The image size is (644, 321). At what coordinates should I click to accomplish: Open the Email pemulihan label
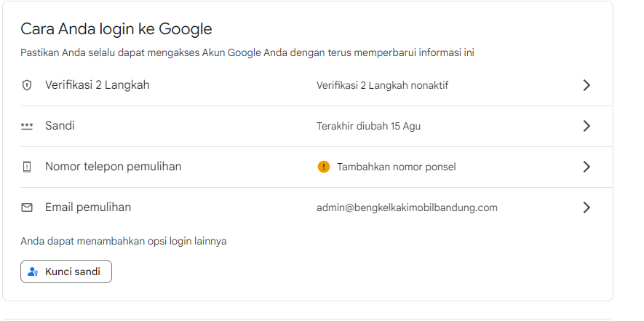point(88,207)
